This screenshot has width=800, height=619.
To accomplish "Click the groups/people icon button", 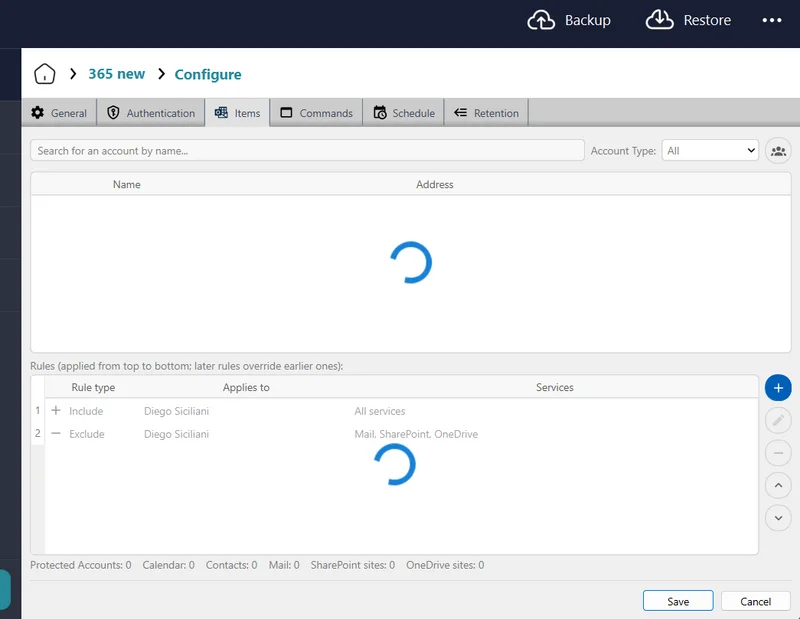I will tap(778, 151).
